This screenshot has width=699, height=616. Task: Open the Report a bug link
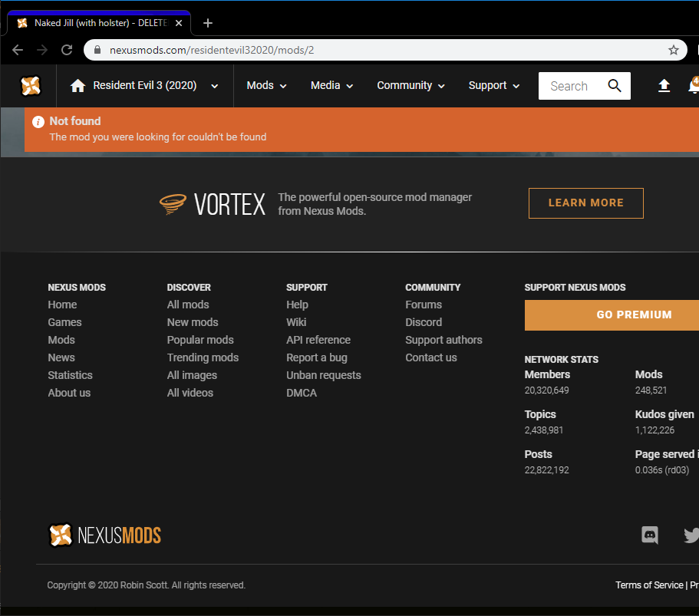(x=317, y=357)
